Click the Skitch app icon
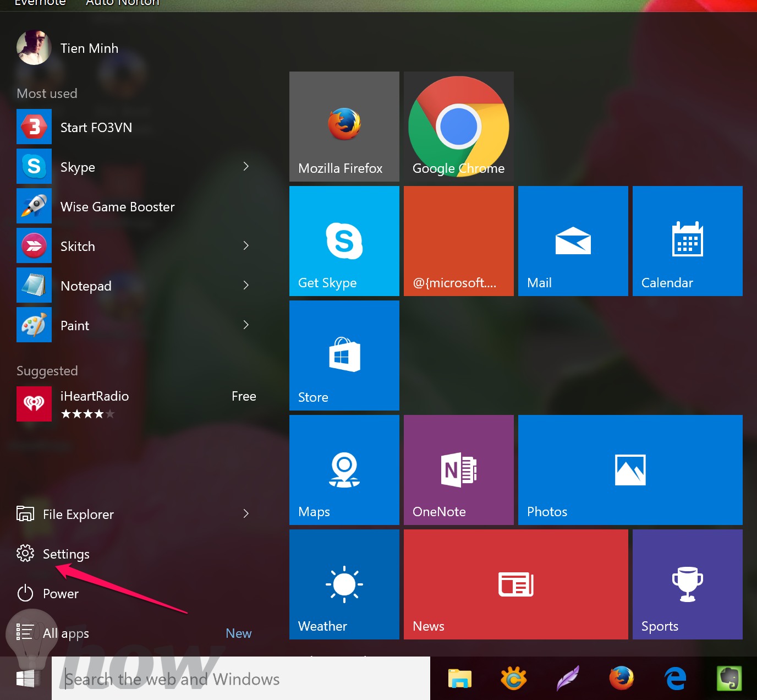 point(34,245)
